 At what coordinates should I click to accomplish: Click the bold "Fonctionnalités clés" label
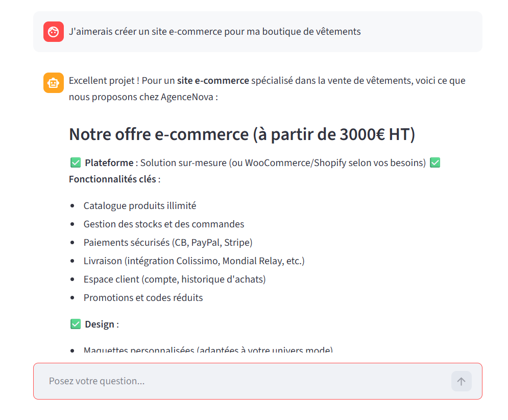[113, 179]
